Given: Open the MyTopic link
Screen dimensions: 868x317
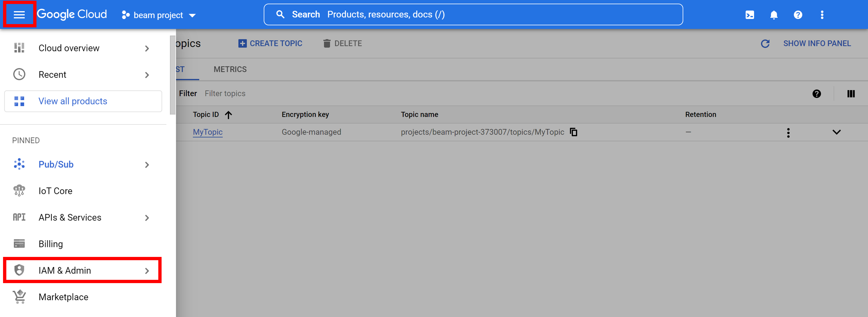Looking at the screenshot, I should pos(208,132).
